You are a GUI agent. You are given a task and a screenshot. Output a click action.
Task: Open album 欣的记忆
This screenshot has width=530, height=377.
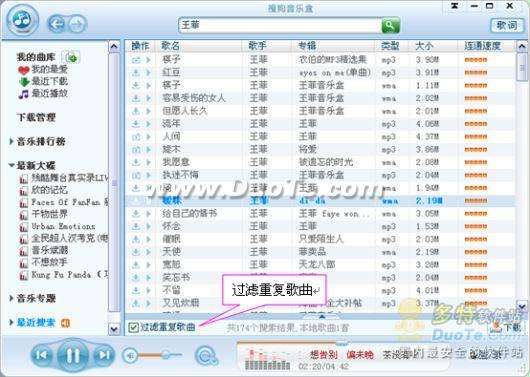point(44,190)
